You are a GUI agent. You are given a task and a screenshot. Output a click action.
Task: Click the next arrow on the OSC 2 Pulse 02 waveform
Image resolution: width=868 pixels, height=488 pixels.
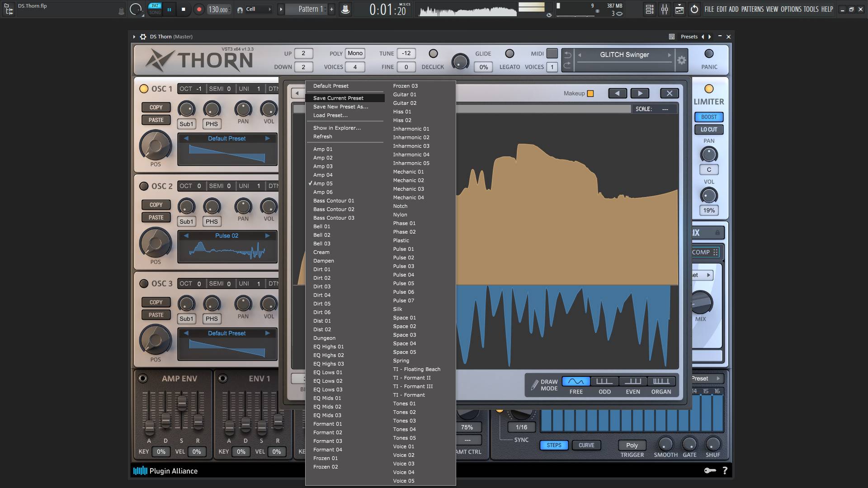click(268, 235)
